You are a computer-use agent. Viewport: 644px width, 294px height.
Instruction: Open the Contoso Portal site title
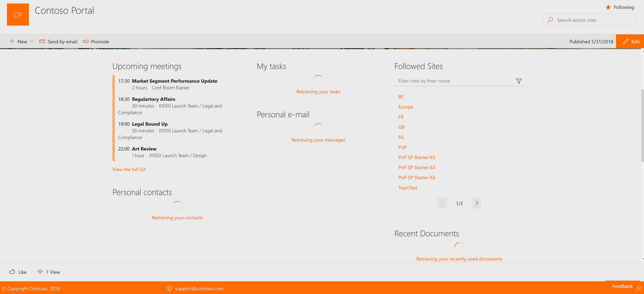(x=64, y=10)
